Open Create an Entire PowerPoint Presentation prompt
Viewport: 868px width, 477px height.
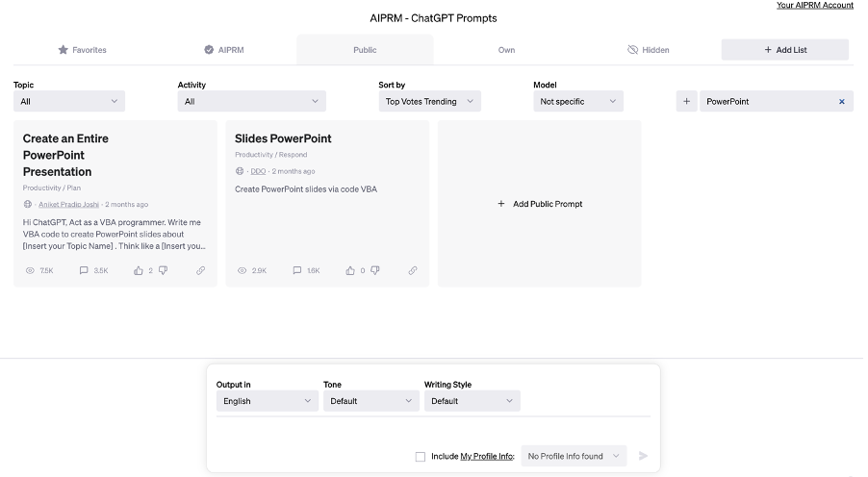pos(65,155)
